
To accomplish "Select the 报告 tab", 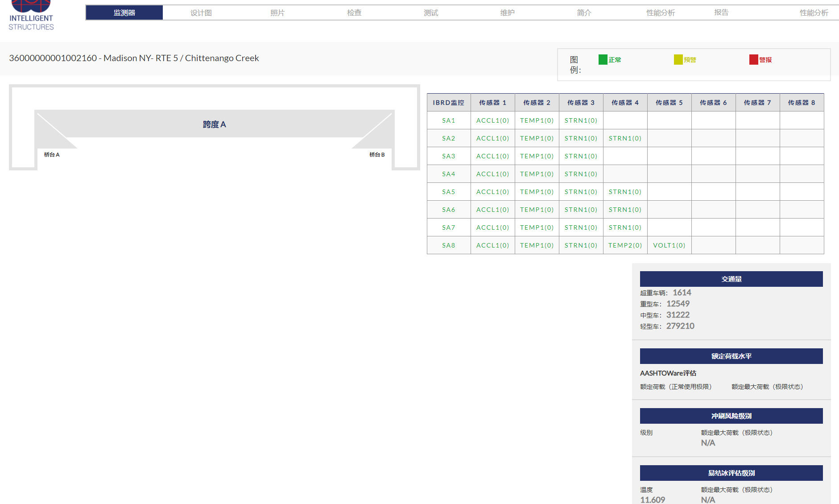I will pos(721,12).
